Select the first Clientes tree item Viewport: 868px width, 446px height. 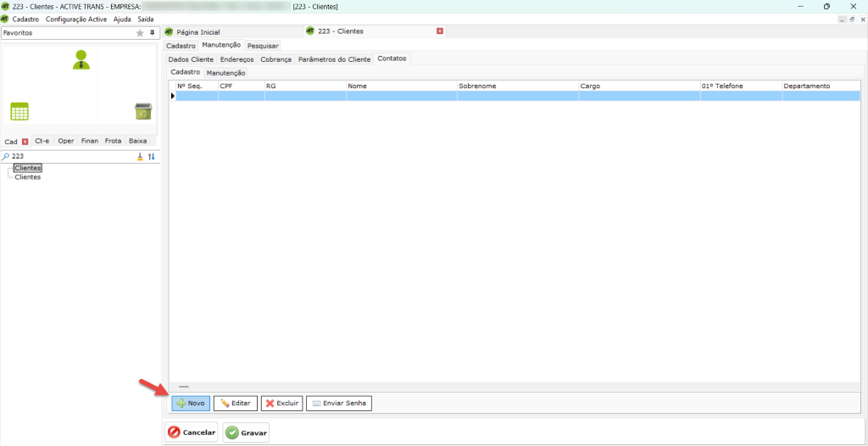[x=28, y=169]
